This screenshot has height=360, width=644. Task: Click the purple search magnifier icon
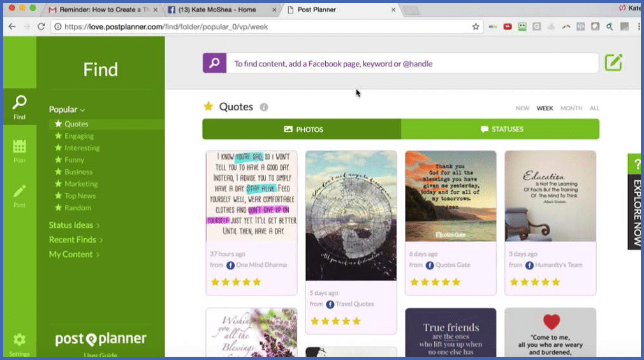click(x=215, y=63)
